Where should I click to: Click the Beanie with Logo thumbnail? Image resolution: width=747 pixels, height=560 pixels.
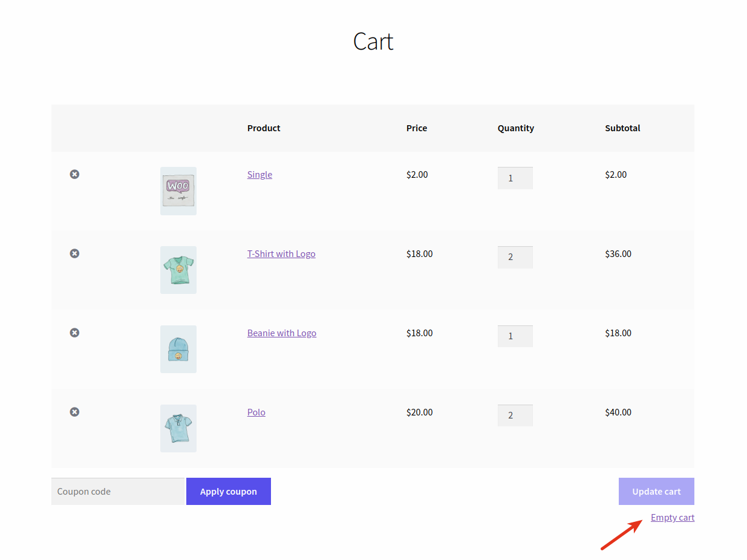coord(178,349)
